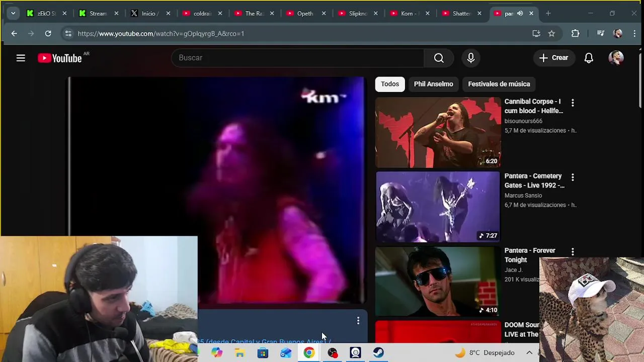Viewport: 644px width, 362px height.
Task: Open Microsoft Store from the taskbar
Action: tap(263, 353)
